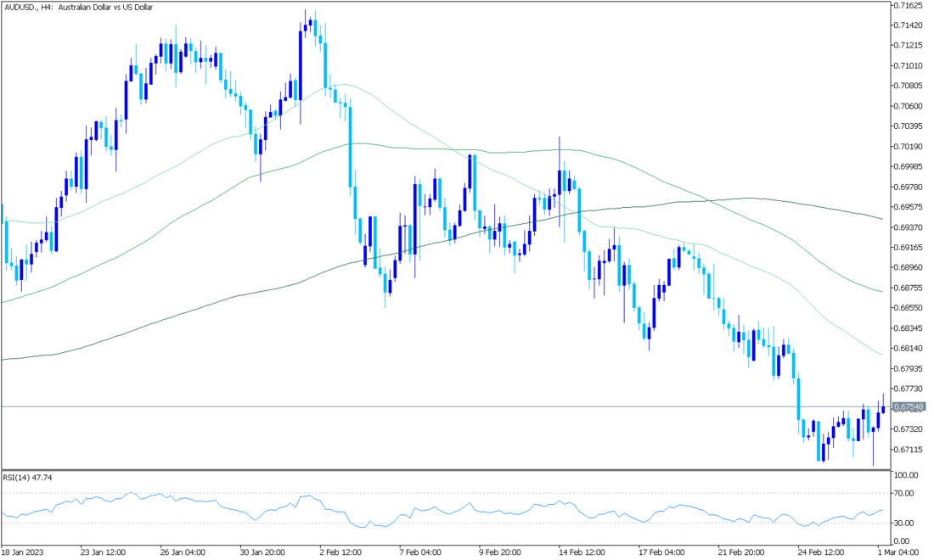Screen dimensions: 934x560
Task: Click the 14 Feb 12:00 time label
Action: (582, 551)
